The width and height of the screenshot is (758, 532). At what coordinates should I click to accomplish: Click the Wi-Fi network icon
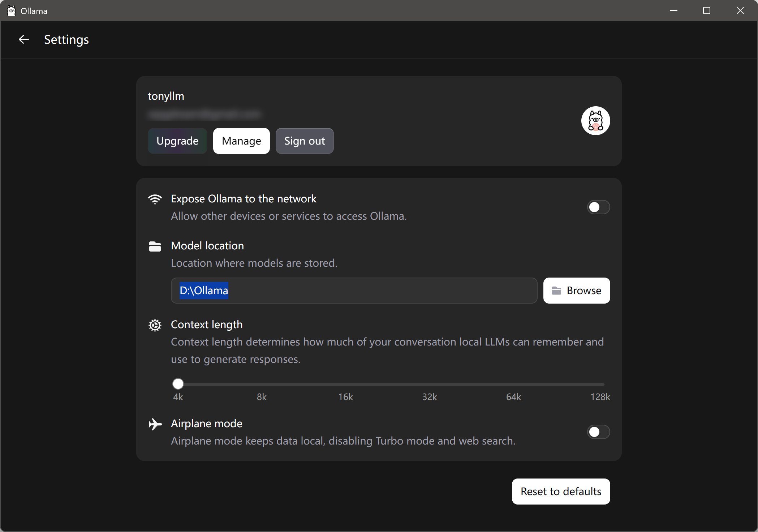155,199
